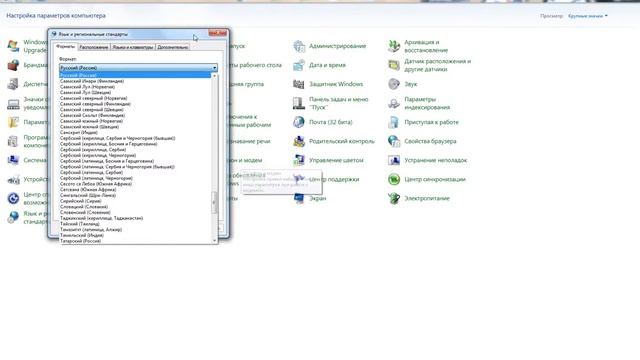Select Саамский Луле (Швеция) in list
640x360 pixels.
pos(135,93)
